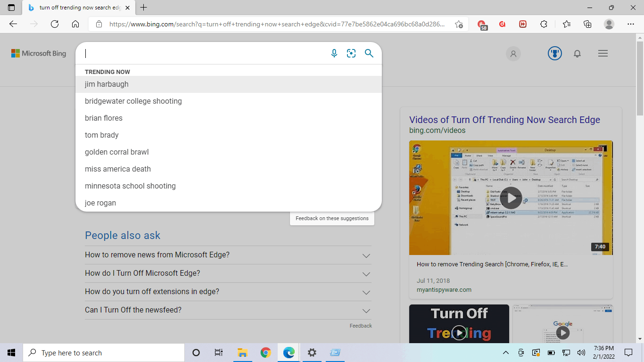Image resolution: width=644 pixels, height=362 pixels.
Task: Click 'Feedback on these suggestions'
Action: pyautogui.click(x=332, y=218)
